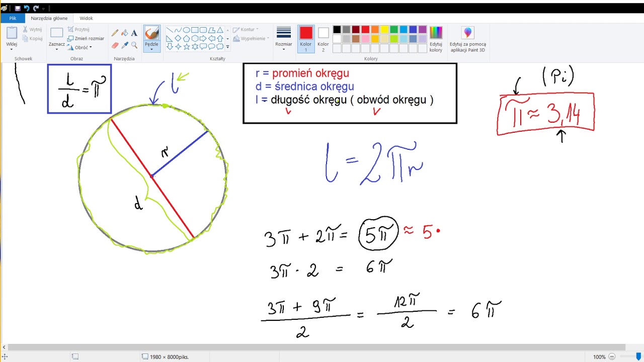The image size is (644, 362).
Task: Click the horizontal canvas scrollbar
Action: click(x=317, y=347)
